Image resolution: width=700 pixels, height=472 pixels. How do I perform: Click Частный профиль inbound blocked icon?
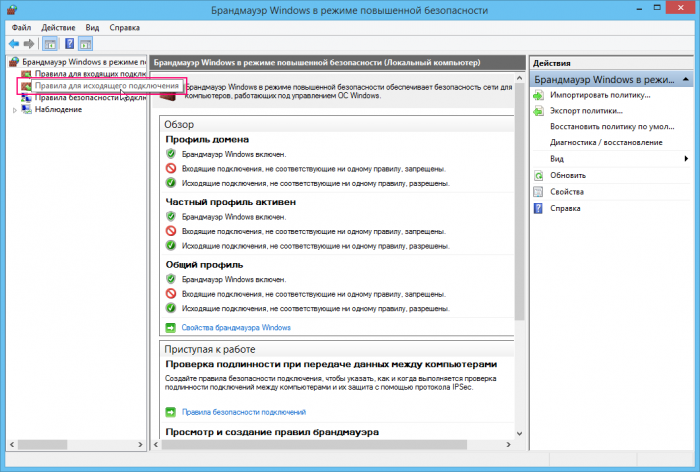pos(171,231)
